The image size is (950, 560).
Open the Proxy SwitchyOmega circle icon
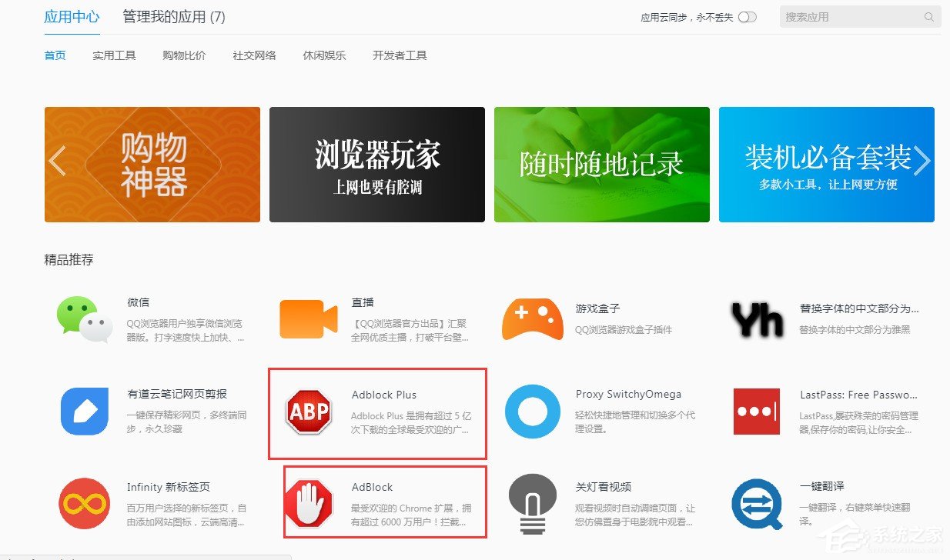[x=533, y=412]
